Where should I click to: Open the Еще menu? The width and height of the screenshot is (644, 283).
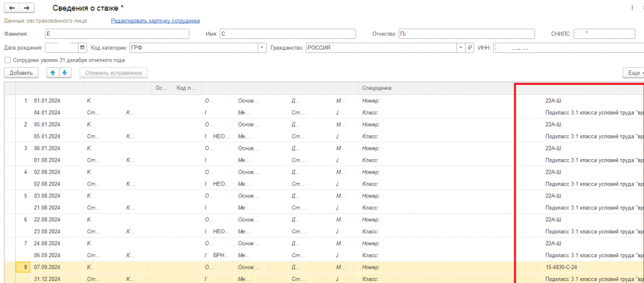[631, 73]
